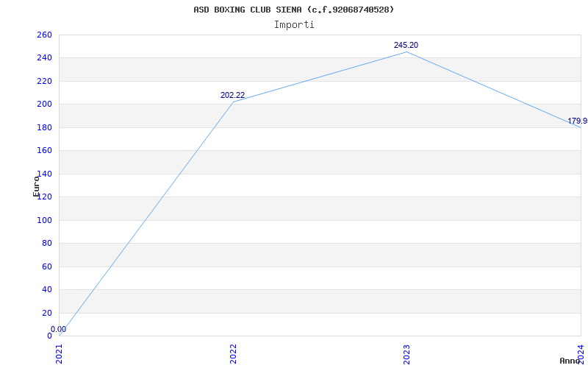Image resolution: width=588 pixels, height=368 pixels.
Task: Click the 20 y-axis tick label
Action: 47,314
